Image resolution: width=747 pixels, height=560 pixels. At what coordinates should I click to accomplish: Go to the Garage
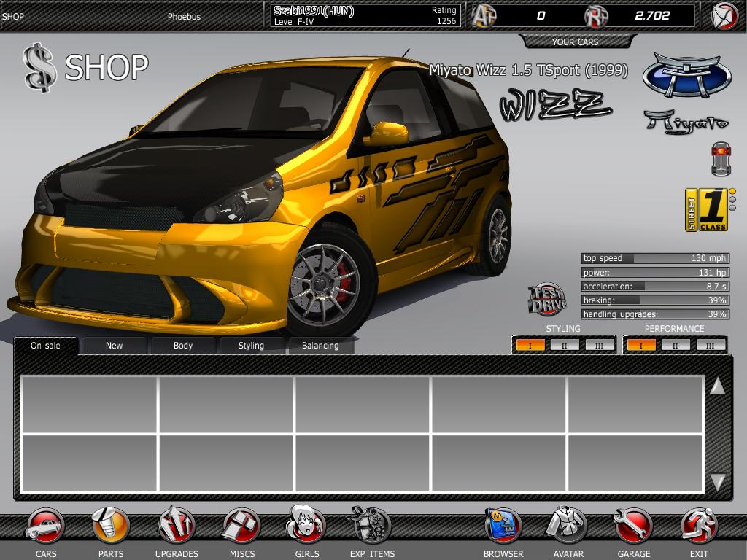[x=633, y=526]
